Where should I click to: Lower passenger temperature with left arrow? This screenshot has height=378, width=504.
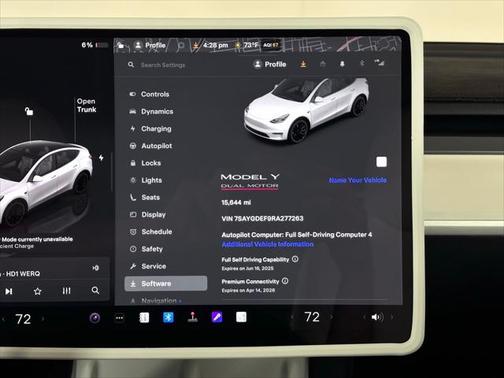coord(292,317)
